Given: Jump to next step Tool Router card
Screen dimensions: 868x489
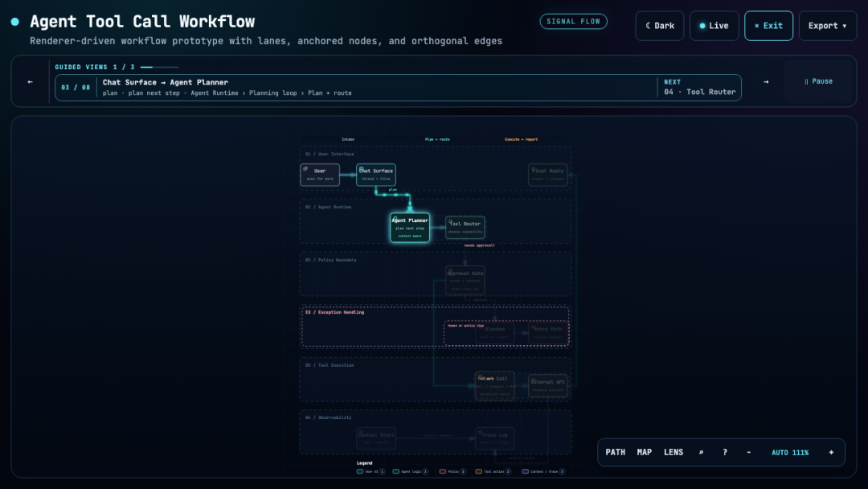Looking at the screenshot, I should pyautogui.click(x=700, y=88).
